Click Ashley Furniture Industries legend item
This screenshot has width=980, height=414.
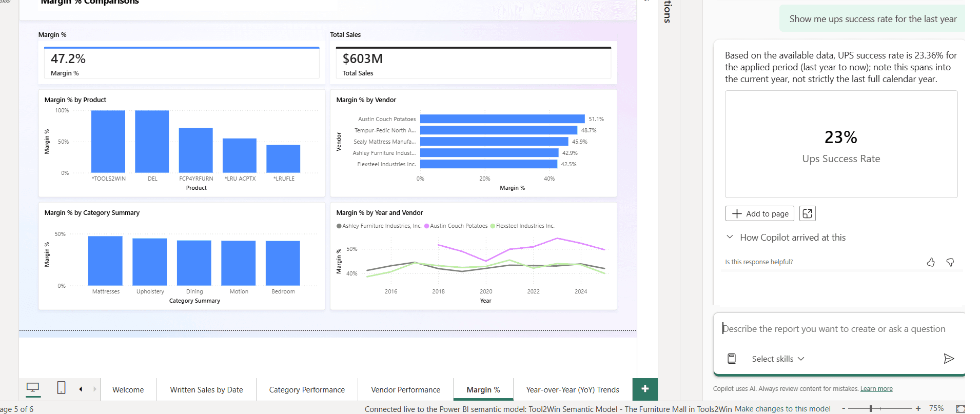click(x=379, y=226)
